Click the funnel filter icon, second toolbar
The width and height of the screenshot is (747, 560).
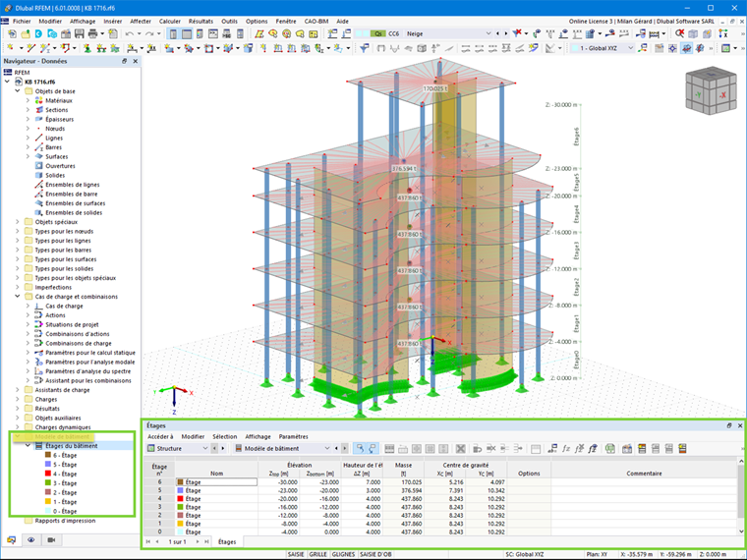[x=365, y=48]
